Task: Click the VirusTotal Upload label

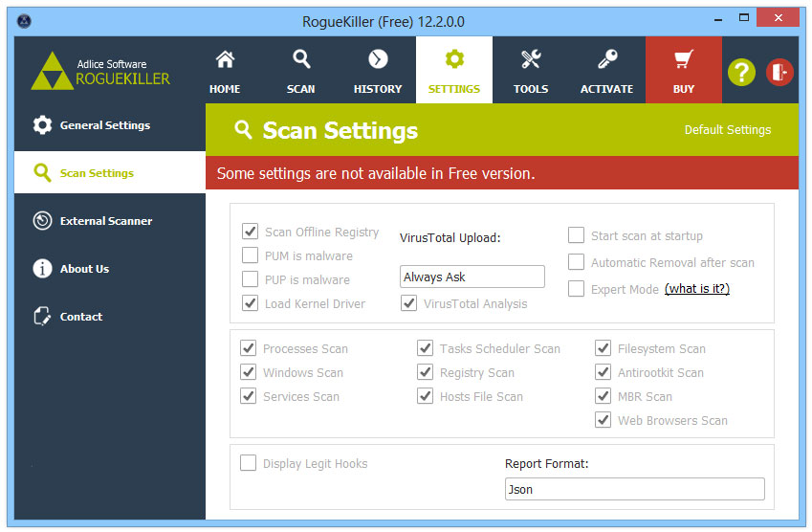Action: [x=450, y=237]
